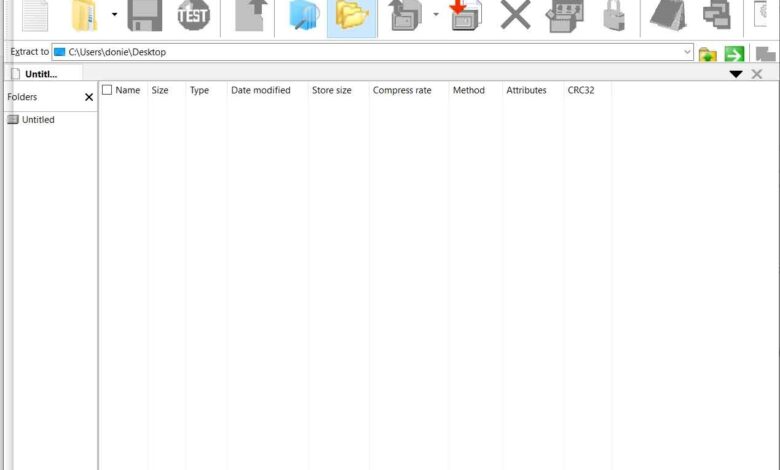
Task: Sort by the Attributes column header
Action: click(x=526, y=90)
